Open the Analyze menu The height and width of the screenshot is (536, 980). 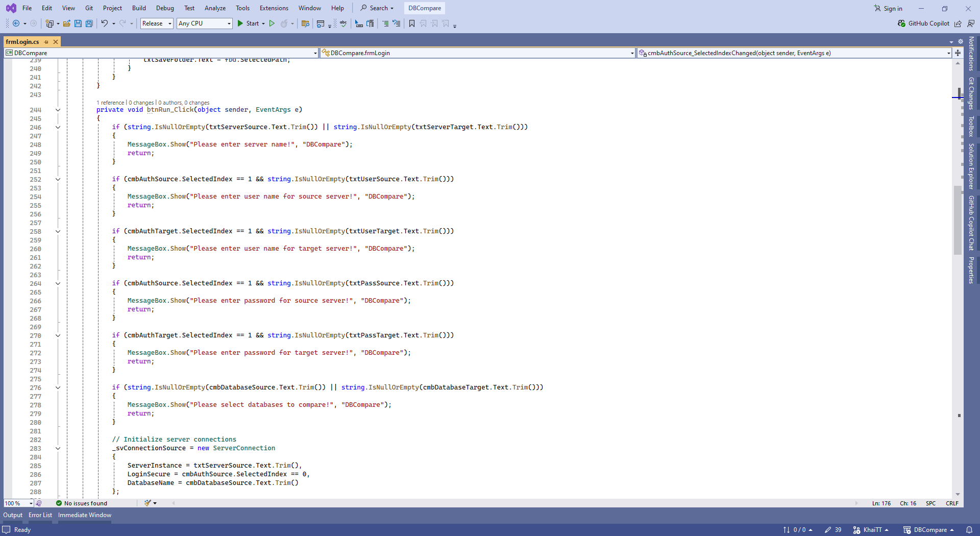[215, 8]
